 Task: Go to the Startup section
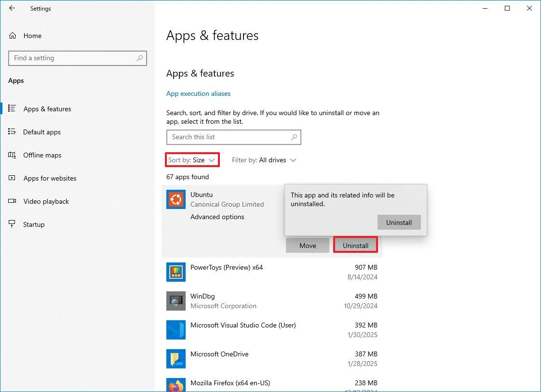32,224
